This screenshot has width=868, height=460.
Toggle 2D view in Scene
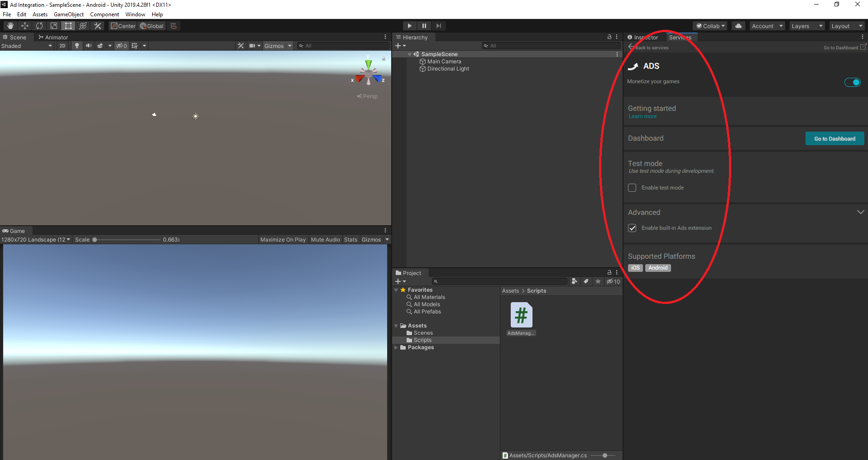[x=62, y=46]
